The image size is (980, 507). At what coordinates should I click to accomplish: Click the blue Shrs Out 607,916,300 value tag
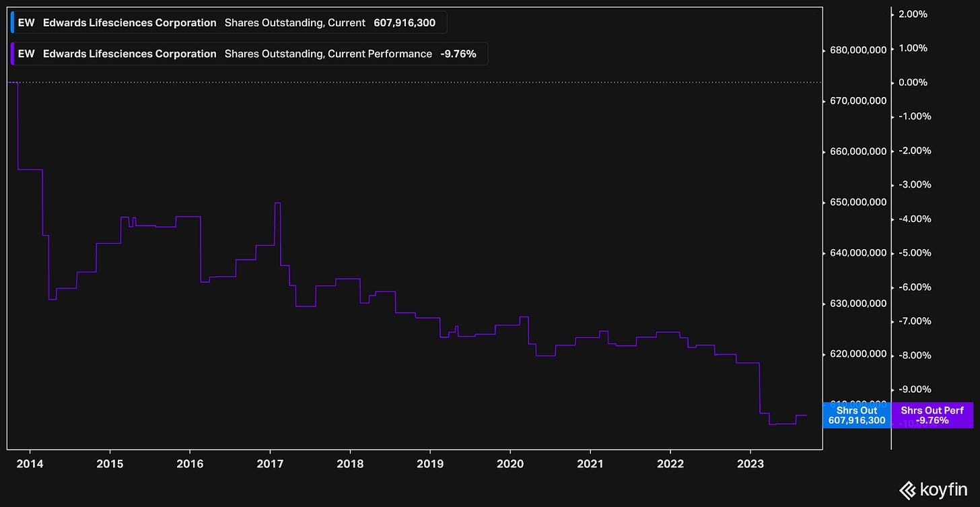[x=856, y=415]
